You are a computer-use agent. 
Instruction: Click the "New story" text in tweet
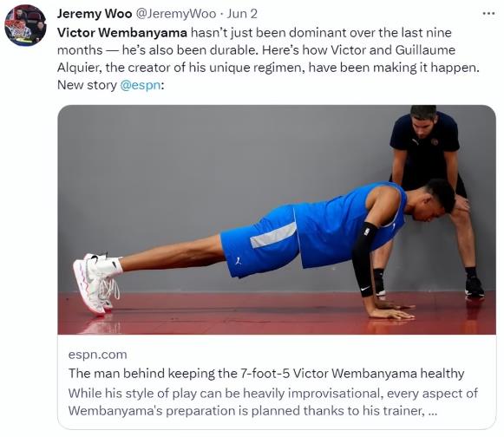pos(87,85)
